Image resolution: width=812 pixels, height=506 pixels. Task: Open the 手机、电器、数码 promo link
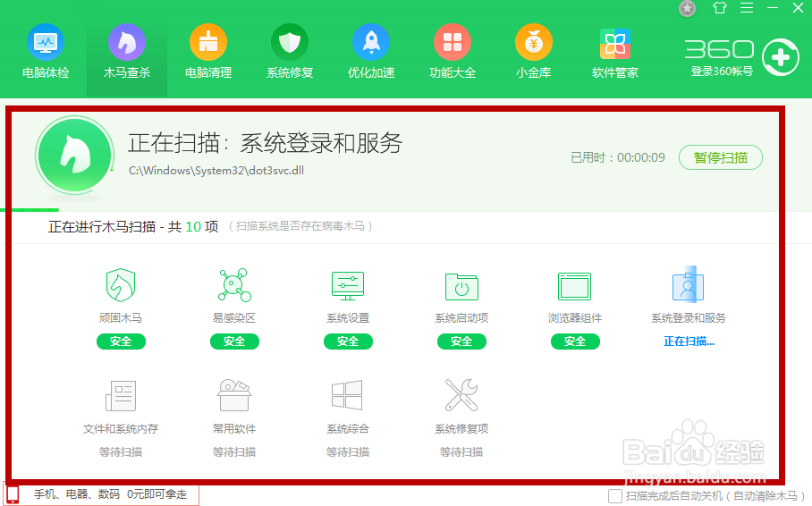(x=110, y=494)
